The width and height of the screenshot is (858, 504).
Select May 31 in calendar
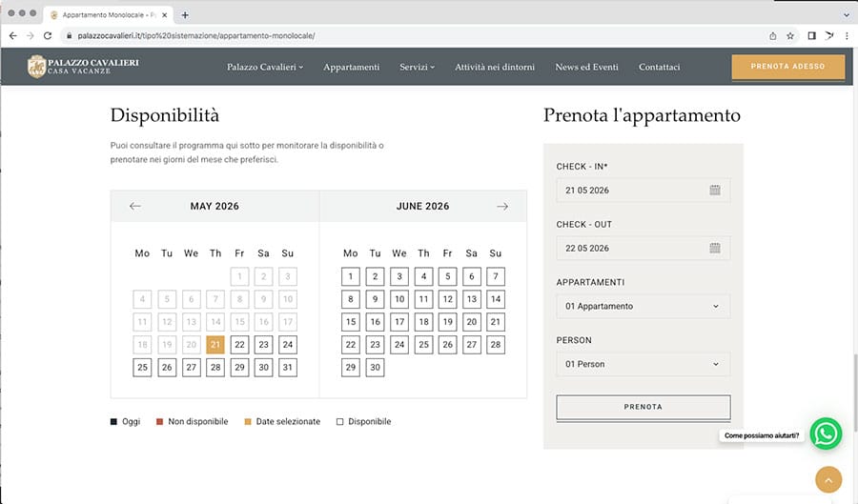(288, 368)
